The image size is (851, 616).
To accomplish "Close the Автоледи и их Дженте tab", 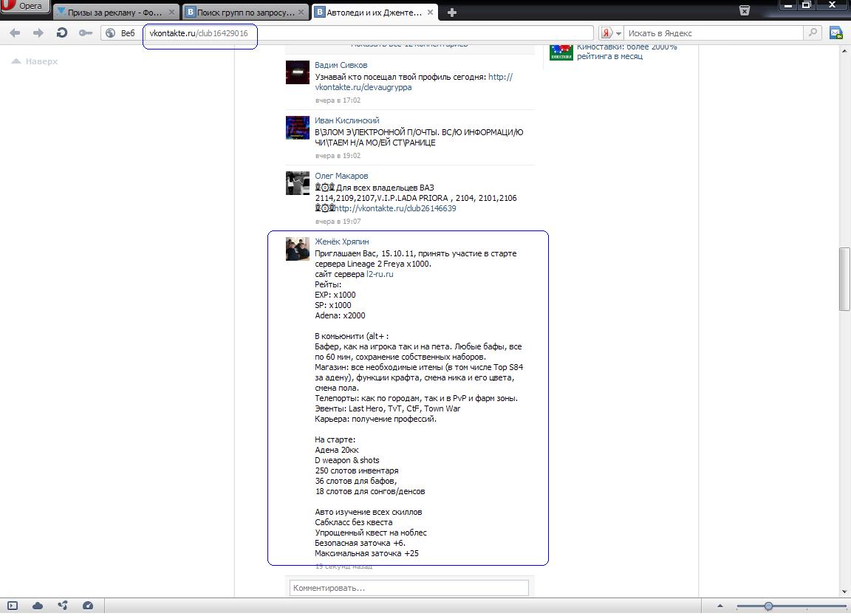I will (430, 12).
